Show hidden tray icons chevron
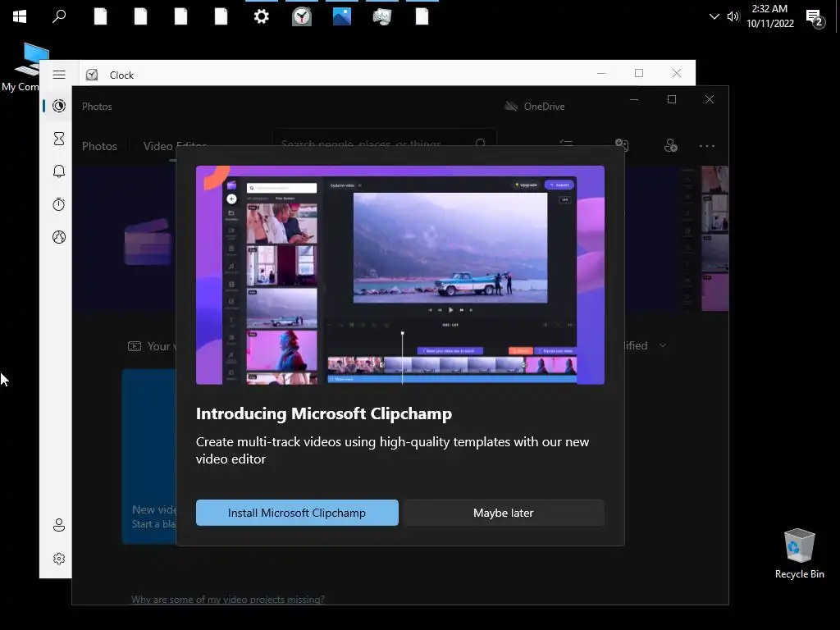The image size is (840, 630). (714, 16)
